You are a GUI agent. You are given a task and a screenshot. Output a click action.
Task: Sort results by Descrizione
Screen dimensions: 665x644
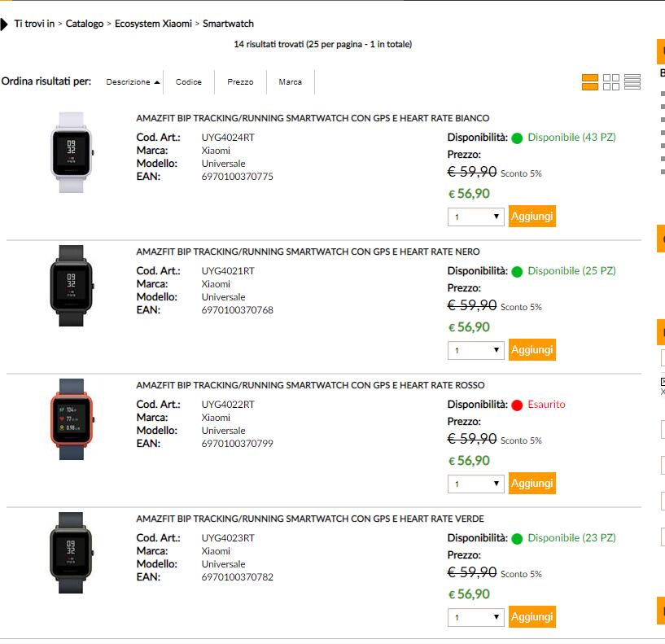pyautogui.click(x=133, y=82)
